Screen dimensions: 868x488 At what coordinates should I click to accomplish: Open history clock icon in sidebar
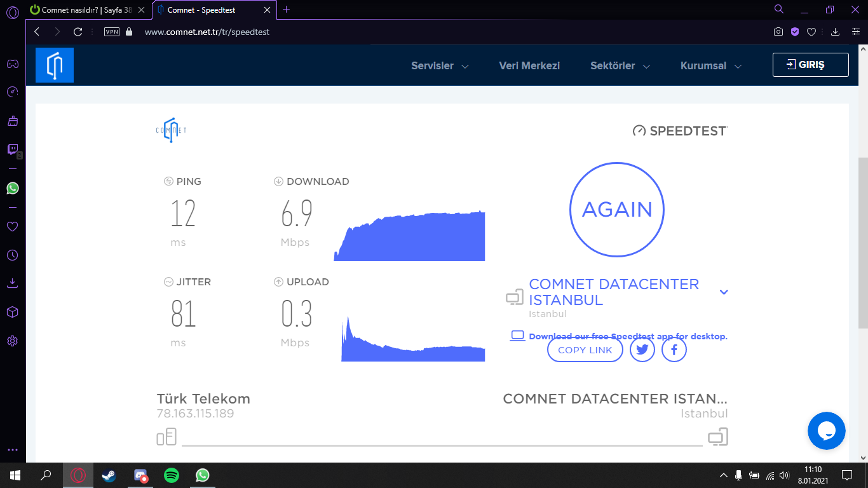[x=12, y=255]
